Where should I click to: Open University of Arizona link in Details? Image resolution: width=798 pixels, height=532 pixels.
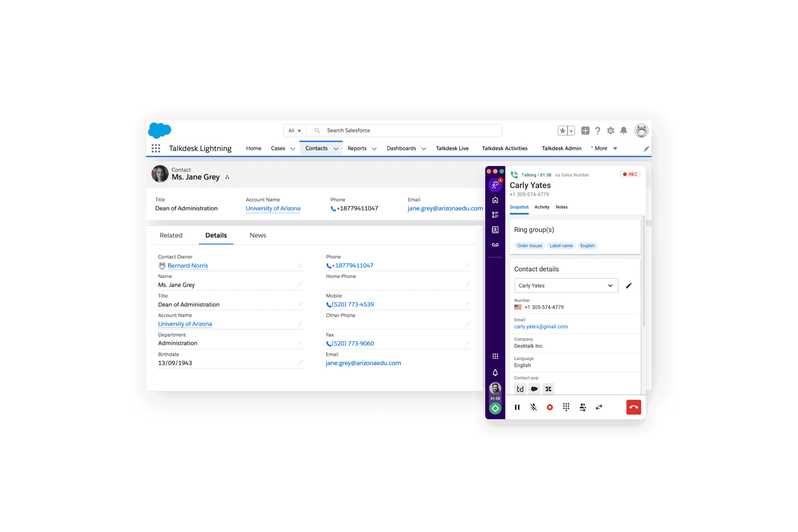[185, 324]
